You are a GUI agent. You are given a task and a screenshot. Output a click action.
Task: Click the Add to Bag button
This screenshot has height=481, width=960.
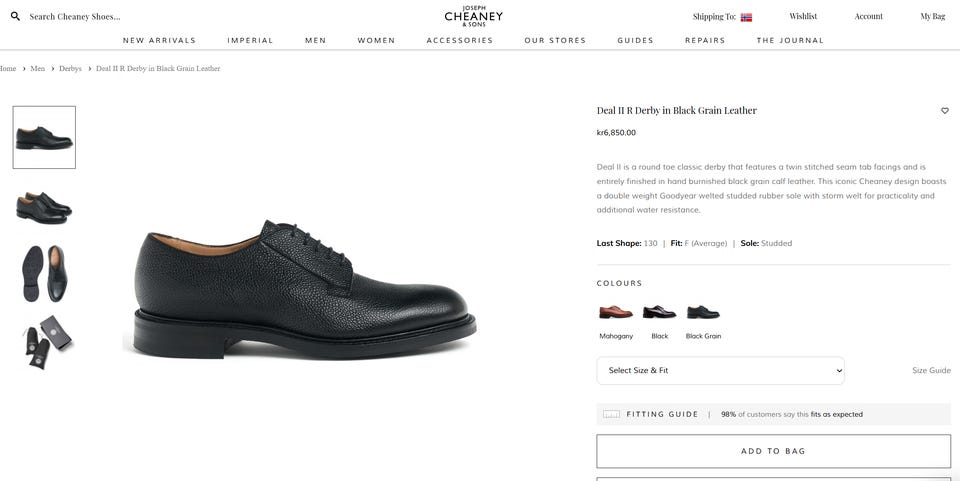[x=773, y=451]
